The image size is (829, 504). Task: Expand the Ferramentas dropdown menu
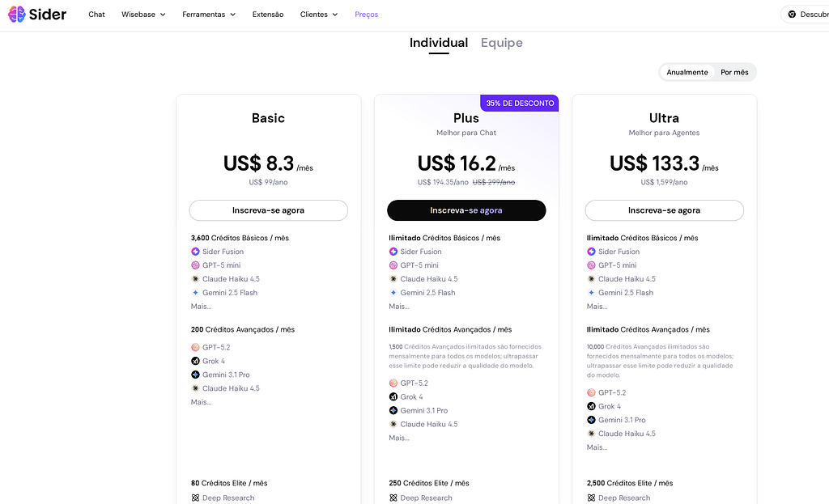pos(209,15)
